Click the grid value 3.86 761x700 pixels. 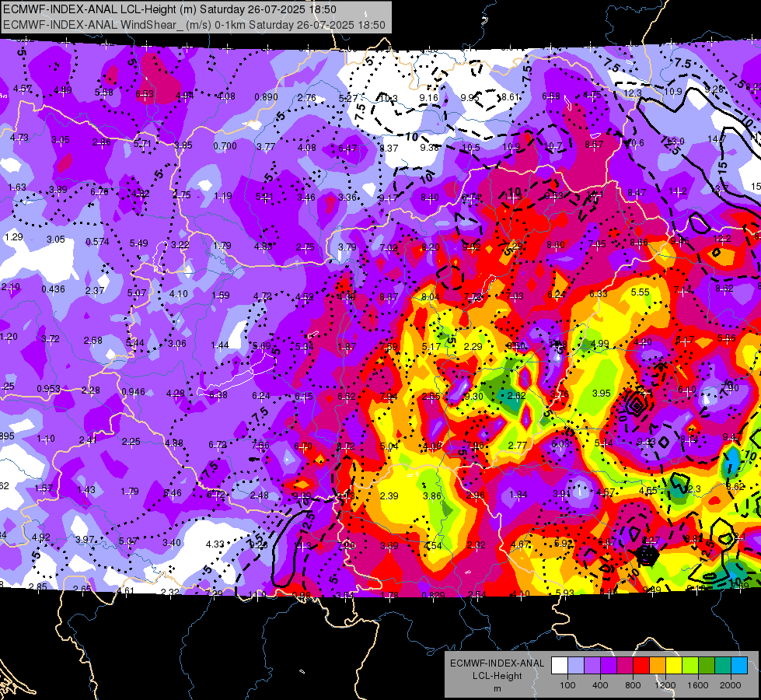click(x=432, y=496)
